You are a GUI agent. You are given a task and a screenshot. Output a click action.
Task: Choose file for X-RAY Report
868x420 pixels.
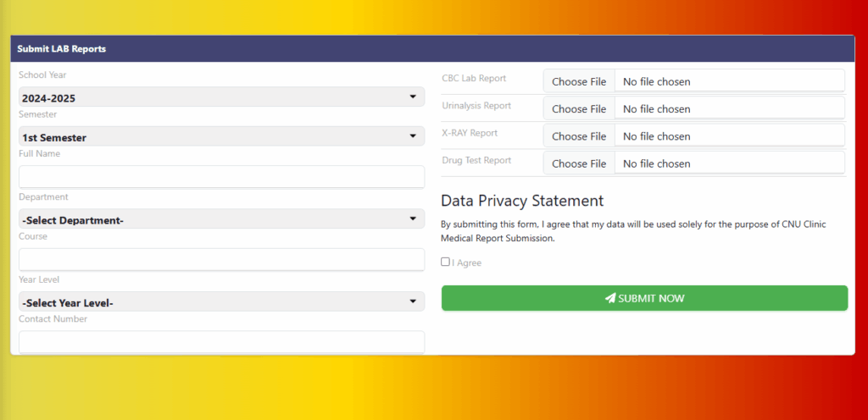pyautogui.click(x=579, y=135)
